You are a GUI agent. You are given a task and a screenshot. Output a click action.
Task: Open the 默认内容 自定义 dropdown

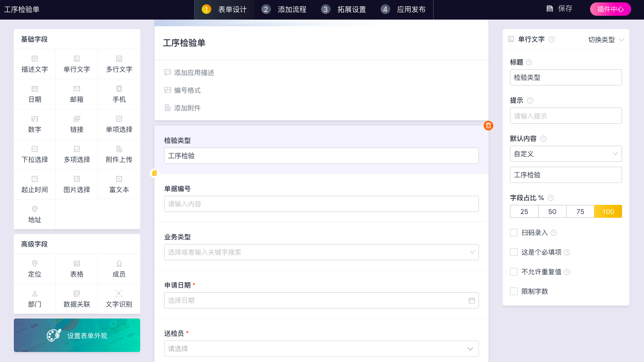[x=566, y=154]
